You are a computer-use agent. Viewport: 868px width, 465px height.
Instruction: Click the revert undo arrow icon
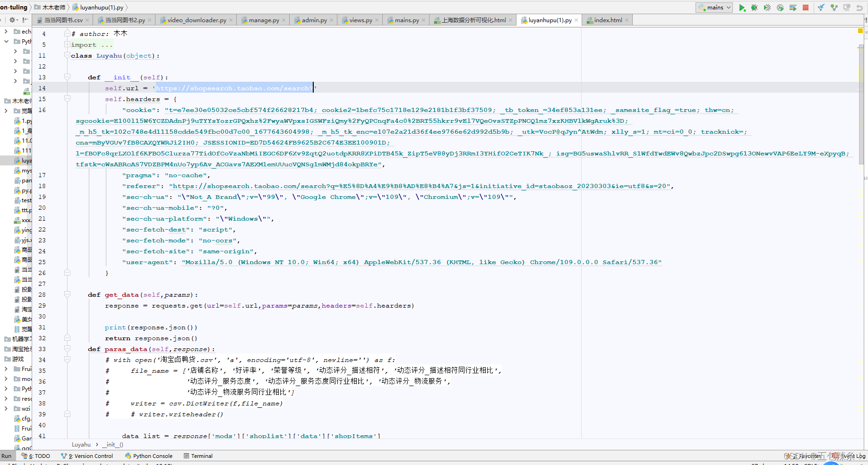coord(859,8)
